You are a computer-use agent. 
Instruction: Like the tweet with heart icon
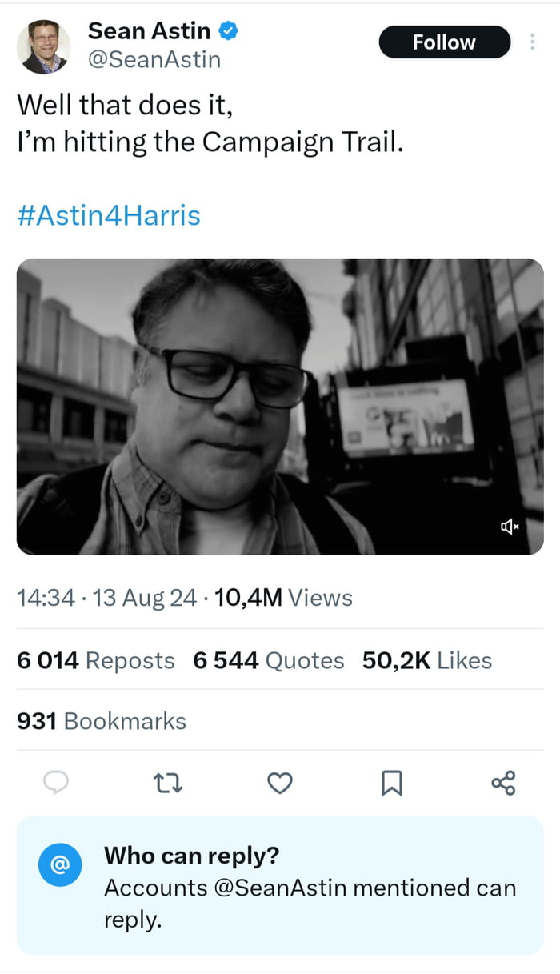tap(279, 783)
